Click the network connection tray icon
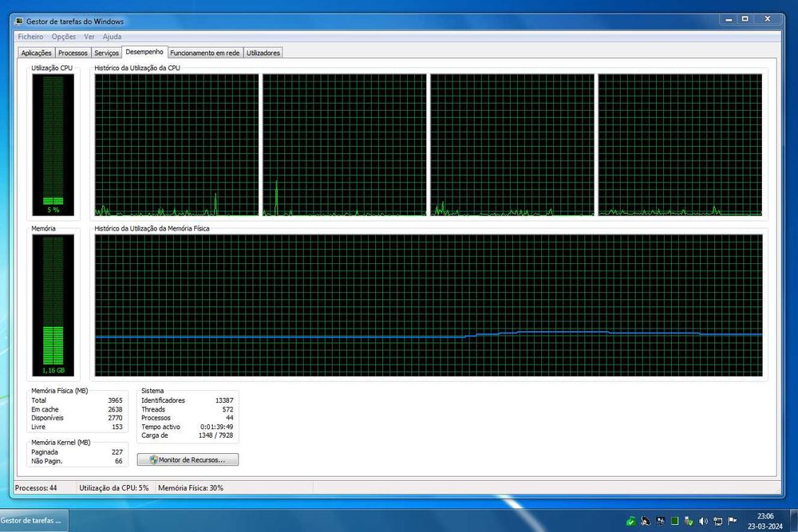Viewport: 798px width, 532px height. pos(717,521)
